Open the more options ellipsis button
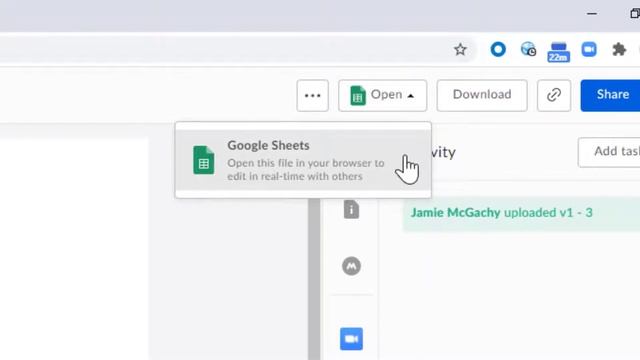The image size is (640, 360). pyautogui.click(x=313, y=96)
